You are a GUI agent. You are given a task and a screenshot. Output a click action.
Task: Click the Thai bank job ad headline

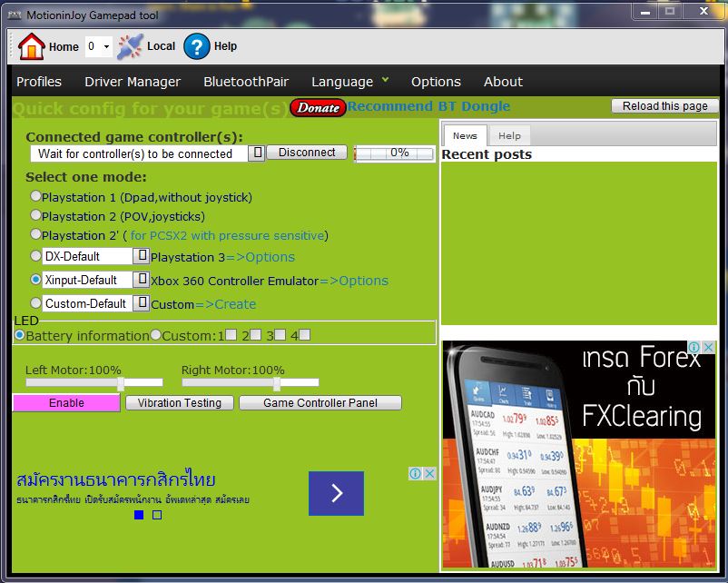(x=116, y=479)
